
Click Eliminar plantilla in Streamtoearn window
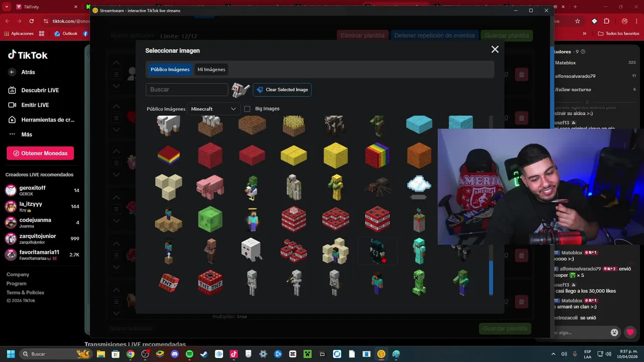[363, 36]
